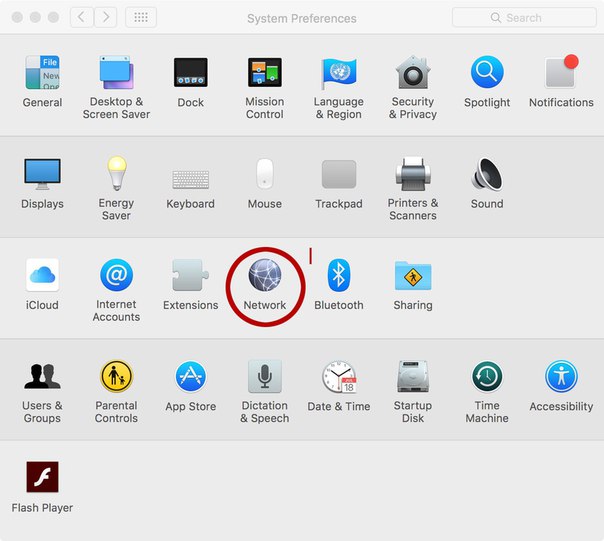Go forward with the right arrow button
604x541 pixels.
coord(106,17)
